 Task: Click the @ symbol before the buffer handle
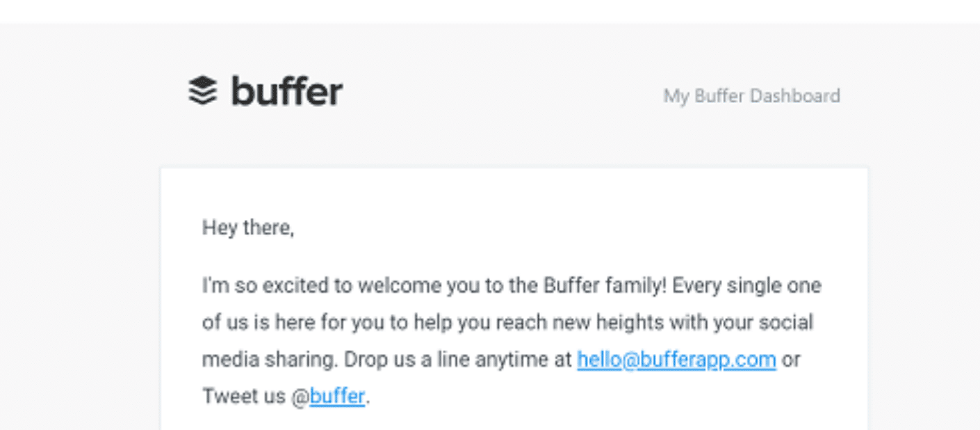coord(300,397)
